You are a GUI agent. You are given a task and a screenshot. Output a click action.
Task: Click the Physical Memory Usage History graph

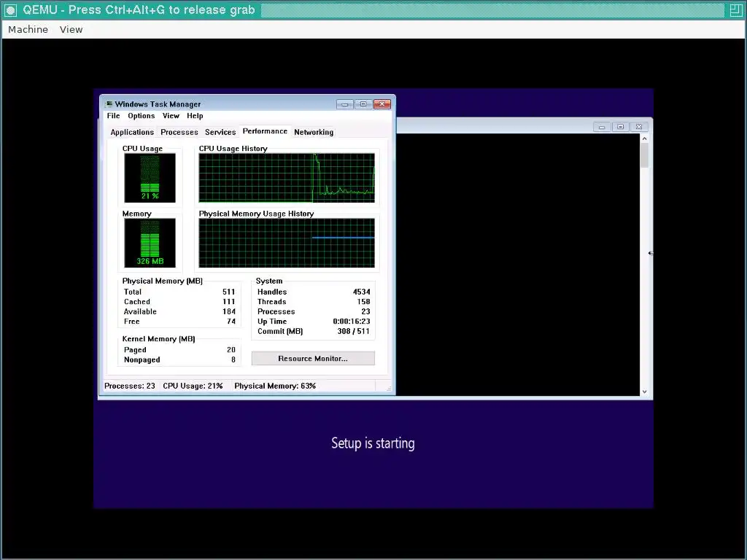287,243
